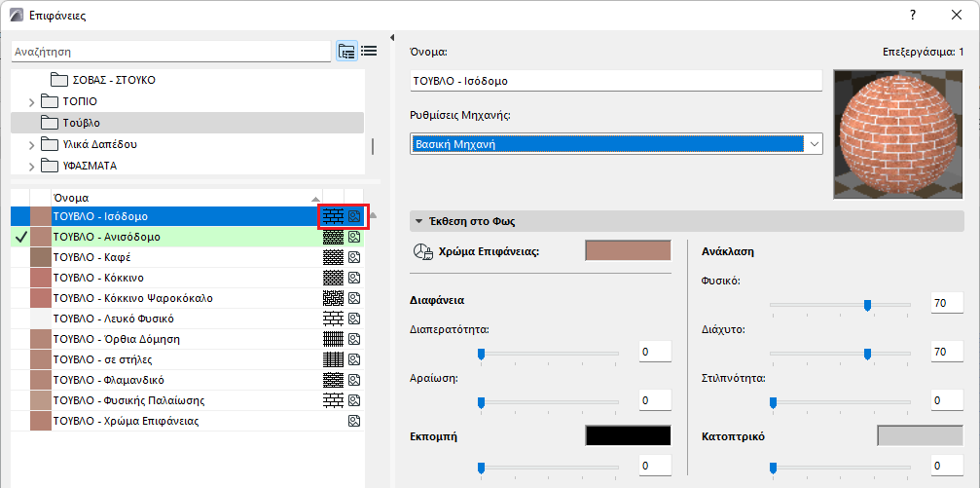Close the Επιφάνειες dialog
Image resolution: width=980 pixels, height=488 pixels.
pyautogui.click(x=957, y=15)
